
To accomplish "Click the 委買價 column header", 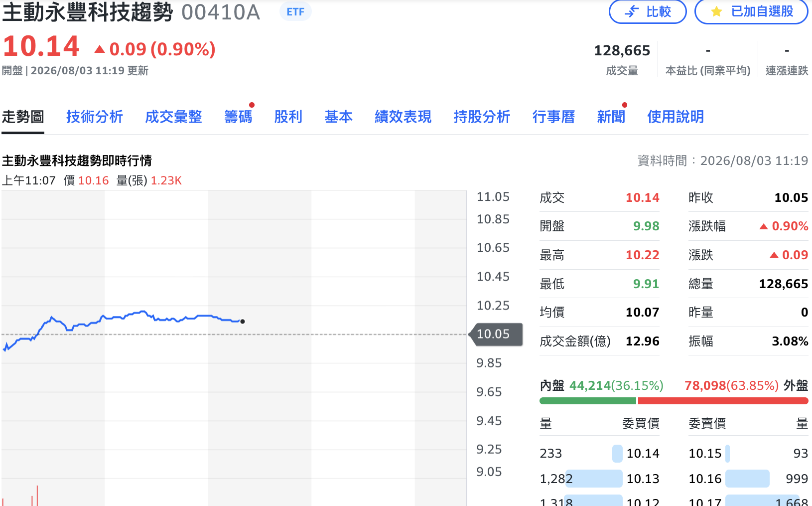I will (x=641, y=424).
